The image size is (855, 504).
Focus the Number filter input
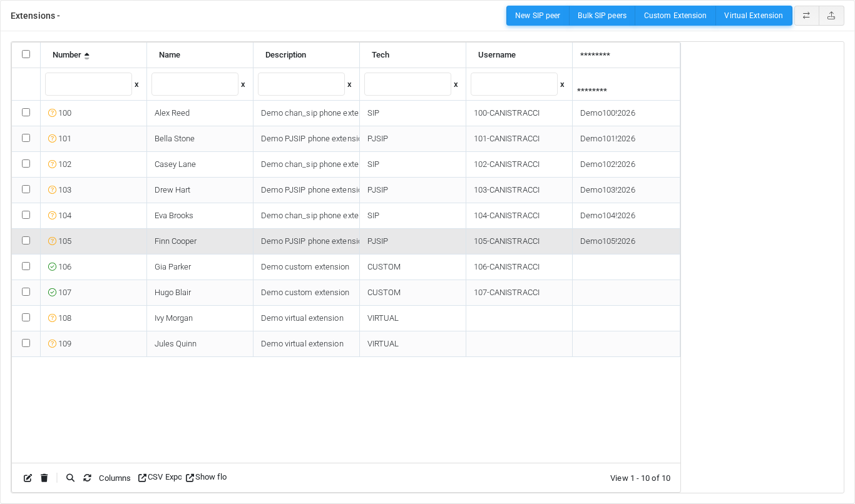[88, 84]
